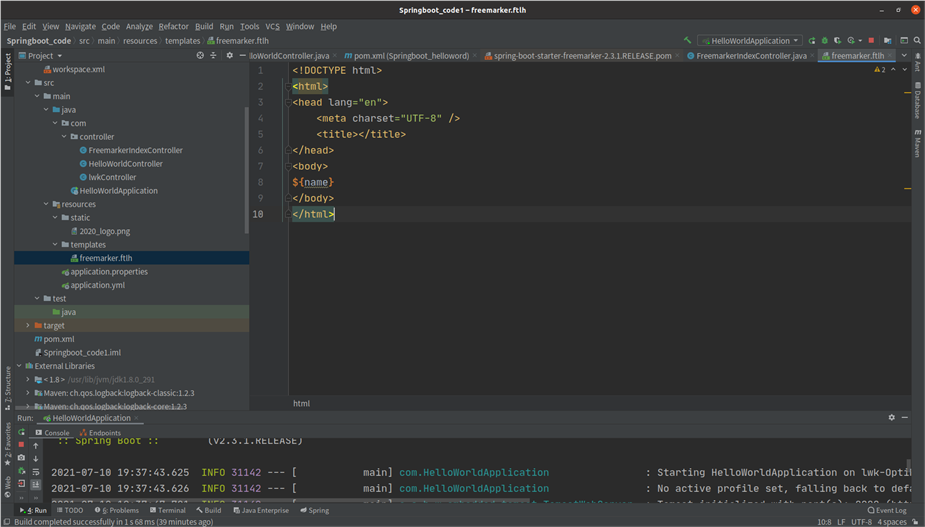
Task: Collapse the src folder
Action: [28, 83]
